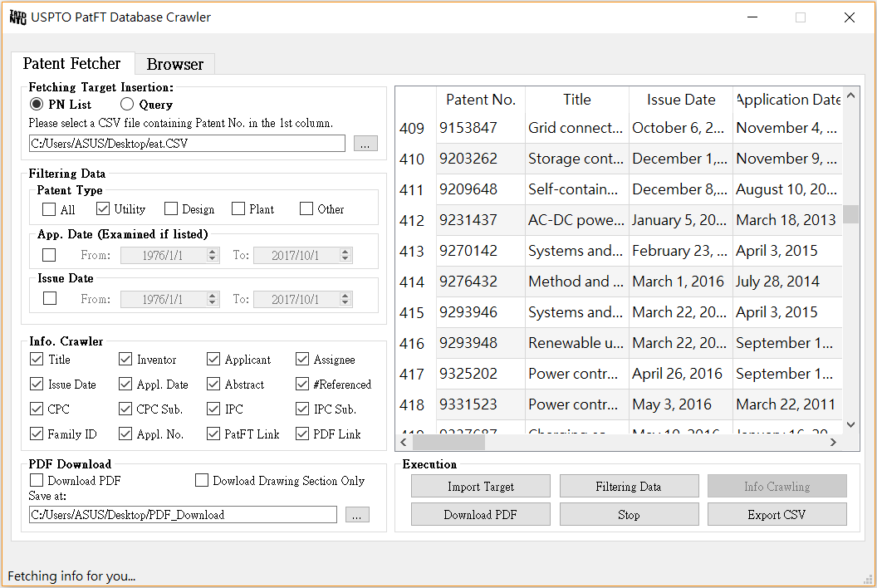The height and width of the screenshot is (588, 877).
Task: Click the Filtering Data button
Action: [x=629, y=486]
